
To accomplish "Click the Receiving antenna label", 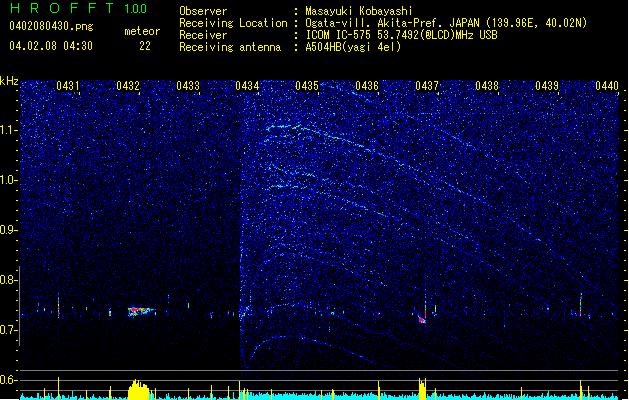I will pyautogui.click(x=230, y=47).
